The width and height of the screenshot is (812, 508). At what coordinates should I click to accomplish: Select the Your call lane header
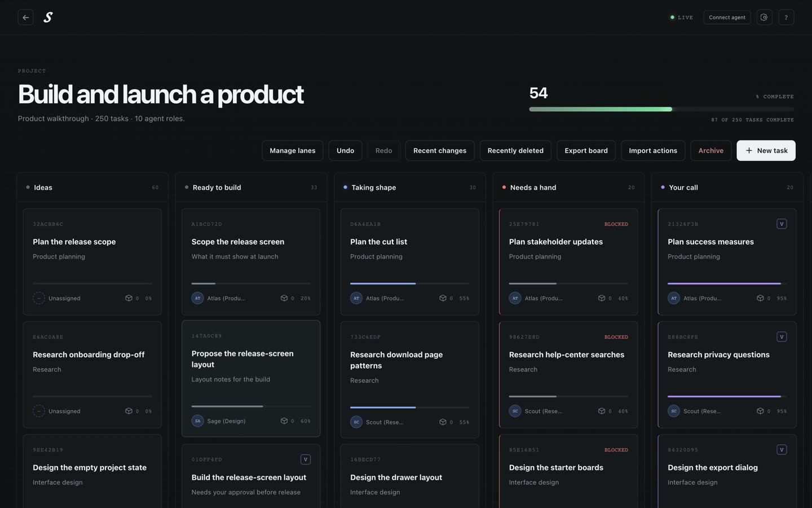tap(727, 187)
